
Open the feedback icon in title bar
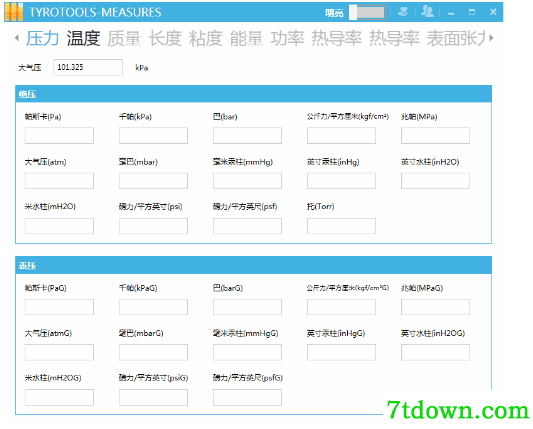pyautogui.click(x=403, y=12)
